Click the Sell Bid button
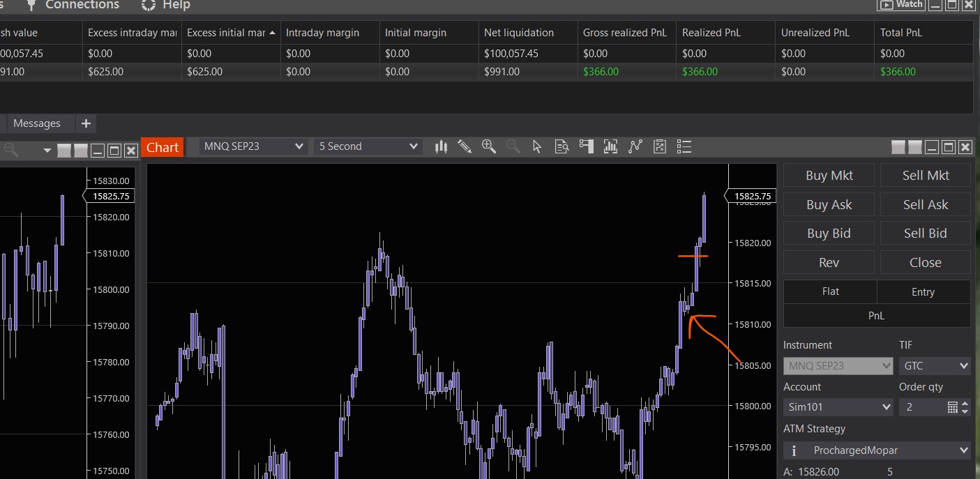980x479 pixels. 926,234
